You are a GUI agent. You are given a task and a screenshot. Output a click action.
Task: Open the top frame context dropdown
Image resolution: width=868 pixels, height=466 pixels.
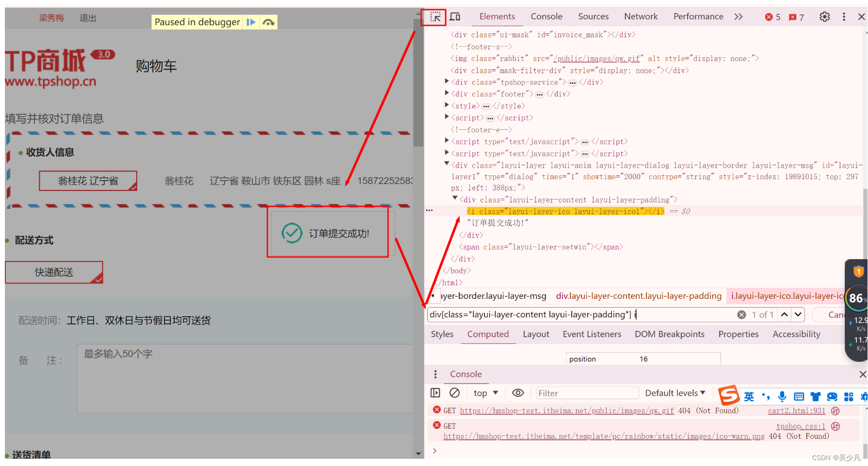[x=484, y=393]
